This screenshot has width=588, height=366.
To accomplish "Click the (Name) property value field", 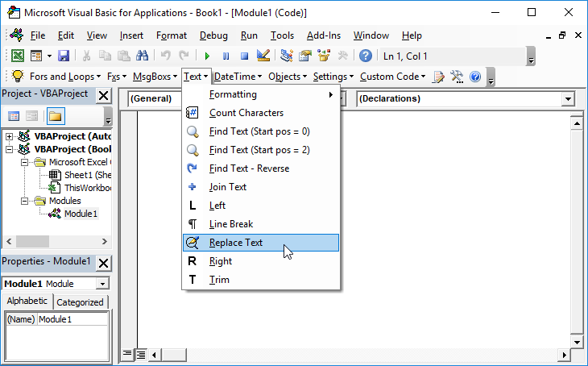I will tap(72, 320).
